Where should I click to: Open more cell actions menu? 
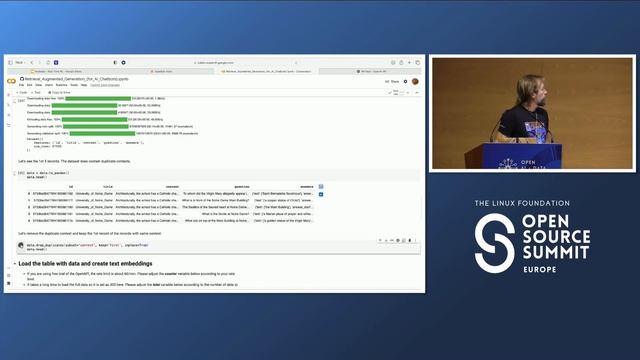pos(416,240)
